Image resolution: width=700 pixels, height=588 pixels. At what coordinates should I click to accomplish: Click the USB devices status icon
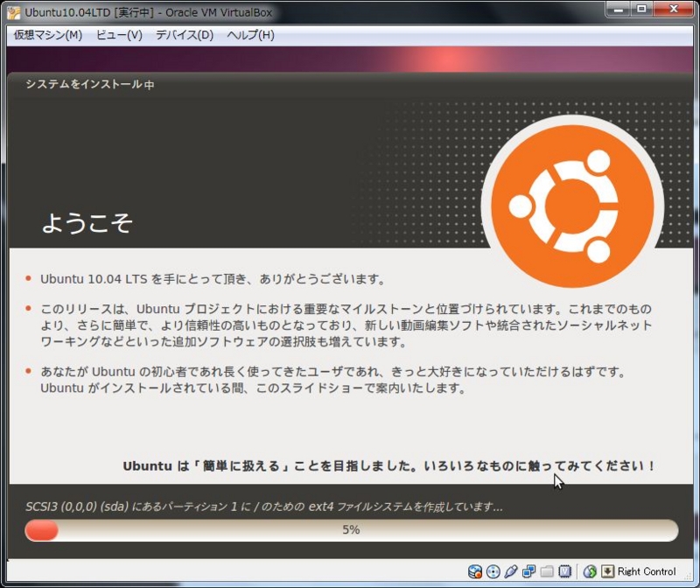coord(511,571)
